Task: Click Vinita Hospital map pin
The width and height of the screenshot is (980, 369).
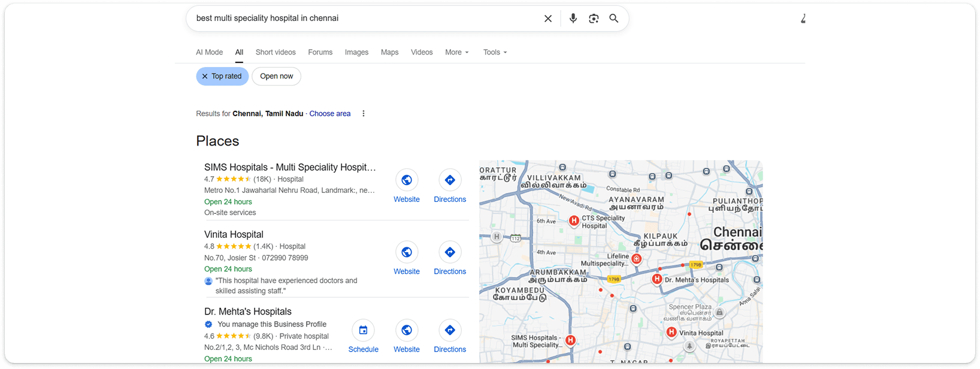Action: pyautogui.click(x=672, y=332)
